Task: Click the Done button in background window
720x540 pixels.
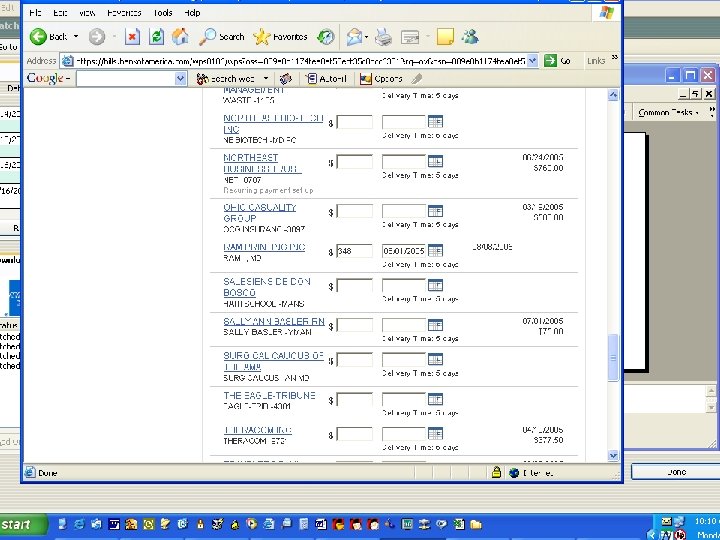Action: [676, 472]
